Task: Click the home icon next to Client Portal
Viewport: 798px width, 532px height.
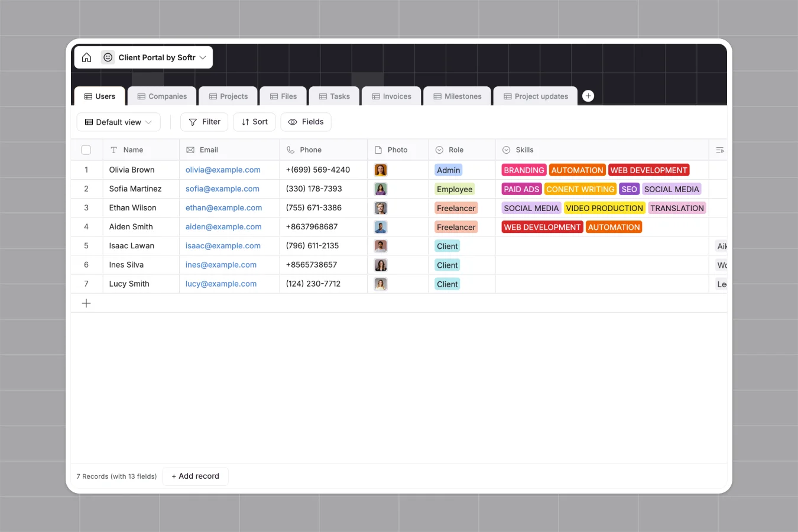Action: 86,57
